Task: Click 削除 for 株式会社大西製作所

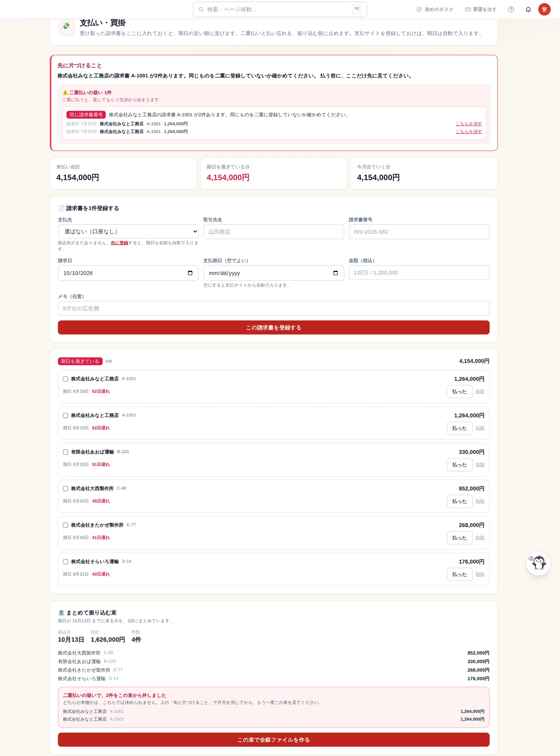Action: [x=480, y=501]
